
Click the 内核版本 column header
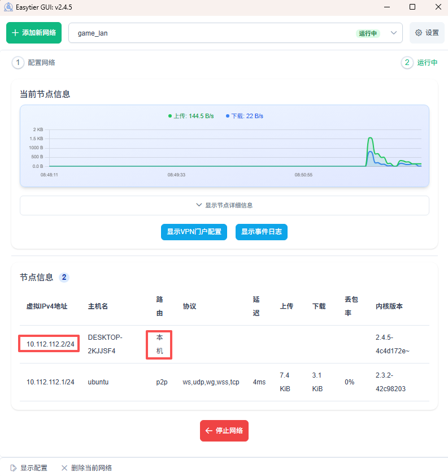click(x=389, y=306)
